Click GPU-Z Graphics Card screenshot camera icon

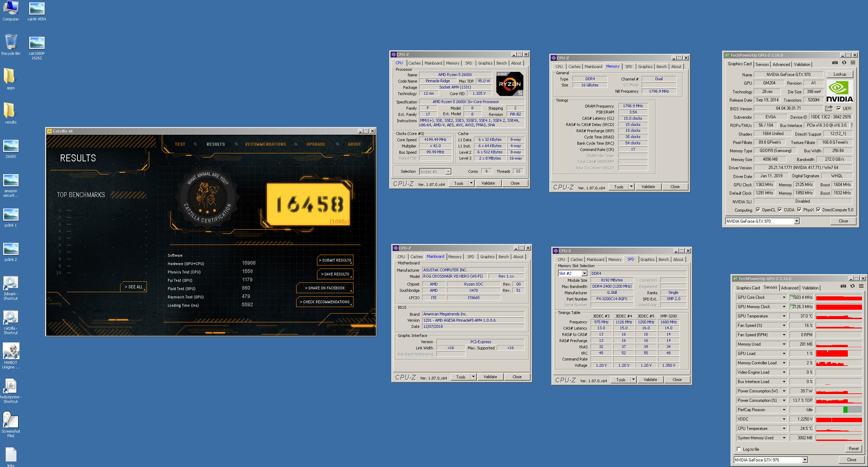pyautogui.click(x=835, y=63)
